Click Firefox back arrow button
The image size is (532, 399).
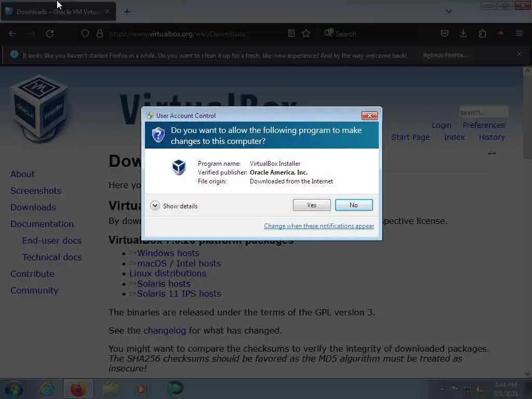(12, 34)
